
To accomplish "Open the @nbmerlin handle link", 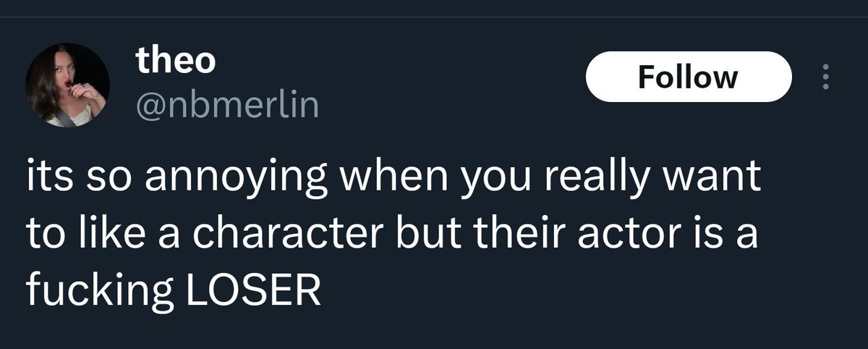I will 227,106.
